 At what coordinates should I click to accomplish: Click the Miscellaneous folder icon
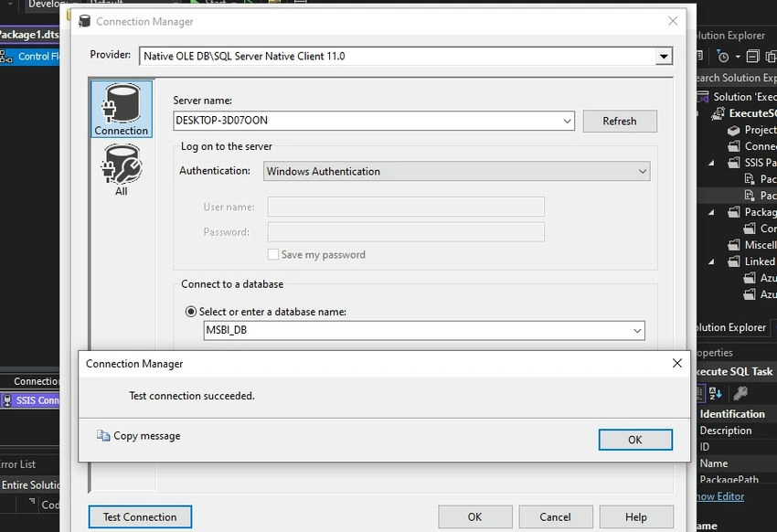tap(734, 245)
